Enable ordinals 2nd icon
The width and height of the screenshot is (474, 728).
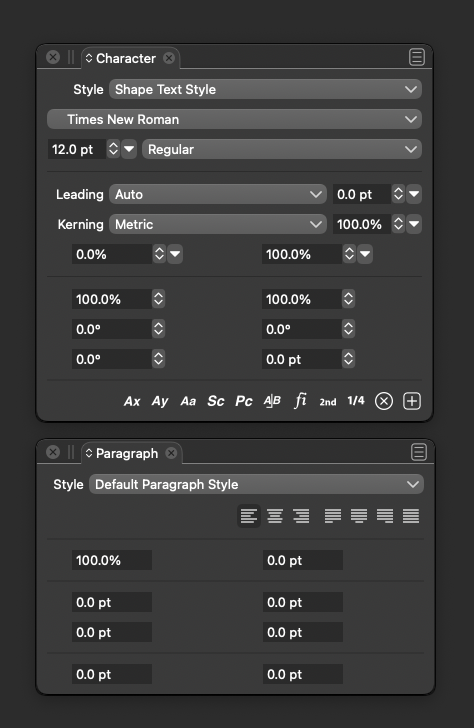(328, 402)
